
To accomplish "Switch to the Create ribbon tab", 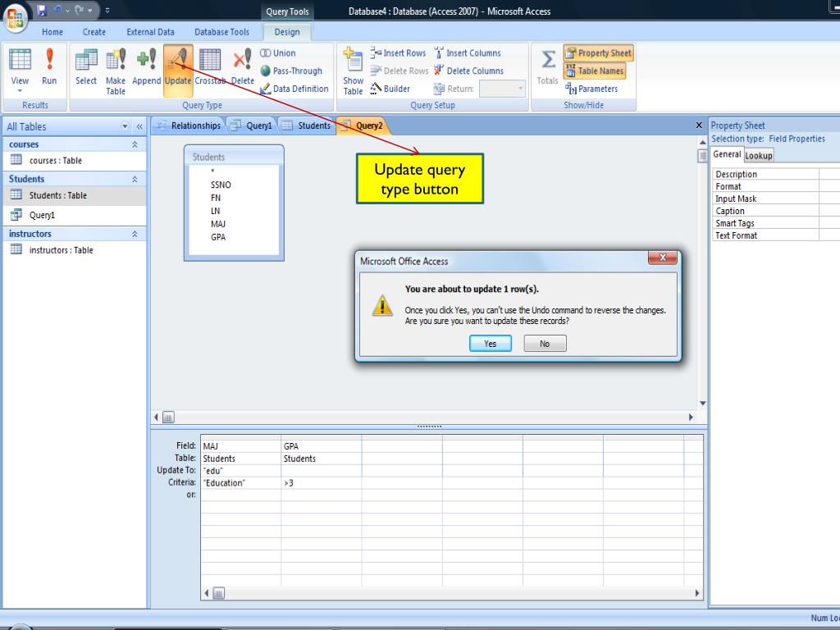I will (94, 32).
